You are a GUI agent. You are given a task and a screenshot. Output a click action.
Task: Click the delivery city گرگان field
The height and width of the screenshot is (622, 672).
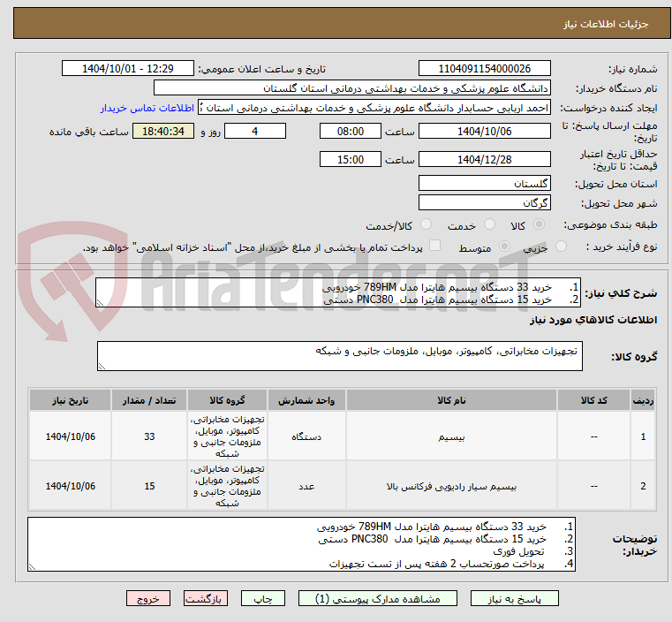(x=484, y=202)
